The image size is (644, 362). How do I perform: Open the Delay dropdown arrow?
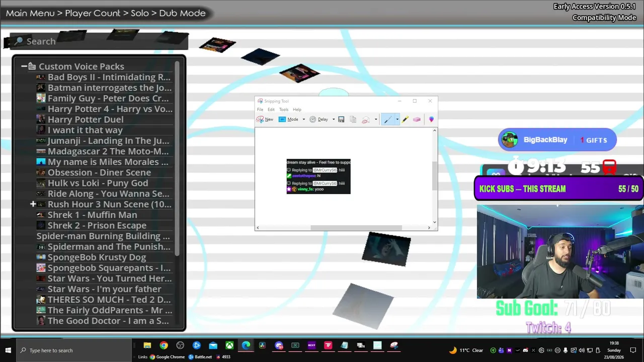[333, 119]
